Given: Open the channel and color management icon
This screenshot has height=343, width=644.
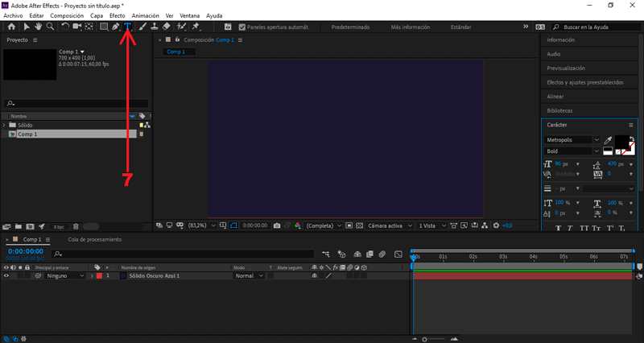Looking at the screenshot, I should click(298, 225).
